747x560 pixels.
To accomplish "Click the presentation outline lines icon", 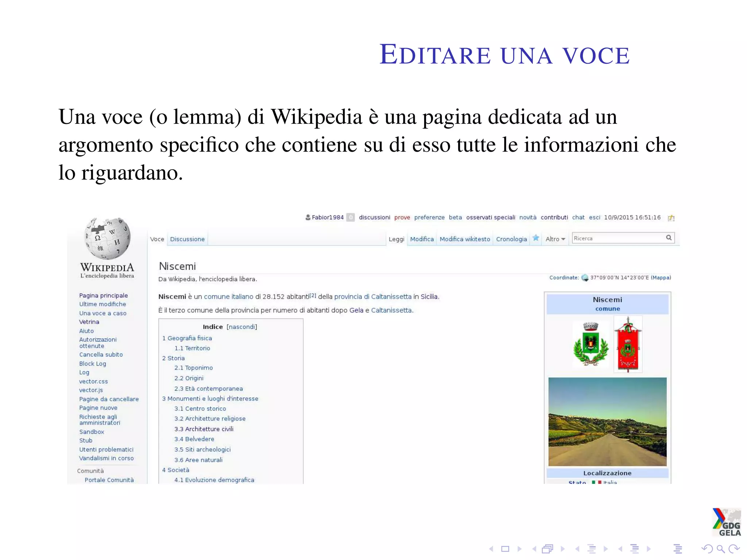I will [x=678, y=549].
